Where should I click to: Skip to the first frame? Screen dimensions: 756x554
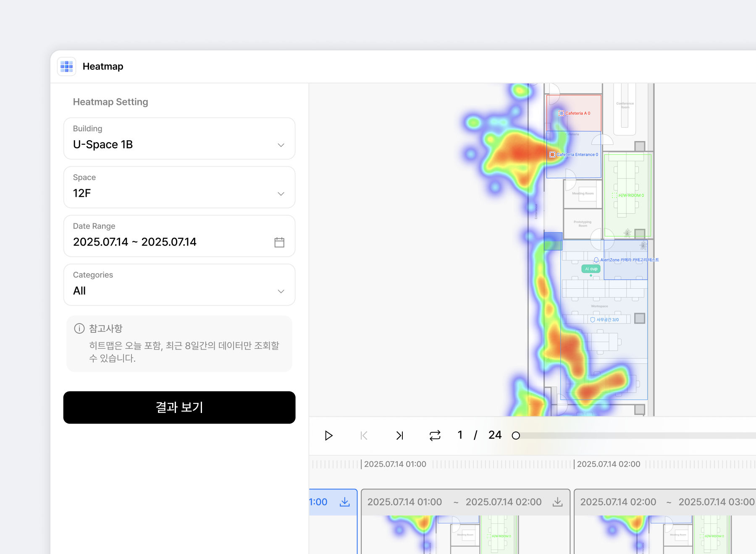[364, 436]
